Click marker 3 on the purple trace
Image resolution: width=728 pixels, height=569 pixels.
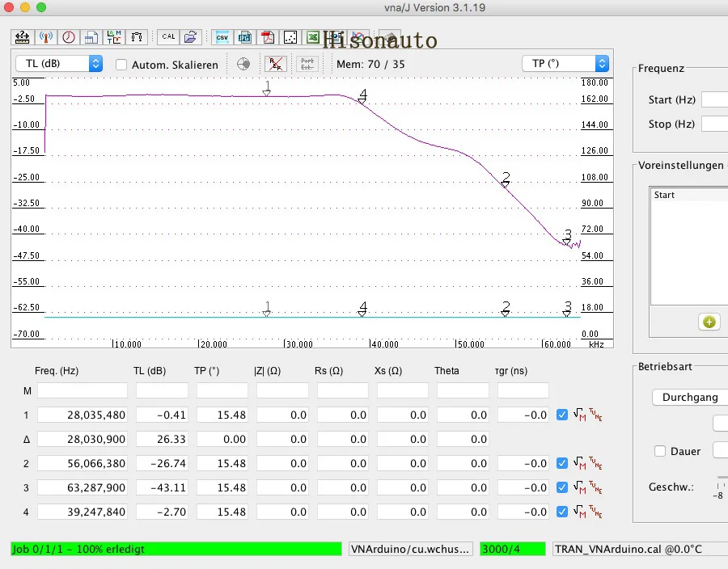click(x=567, y=237)
